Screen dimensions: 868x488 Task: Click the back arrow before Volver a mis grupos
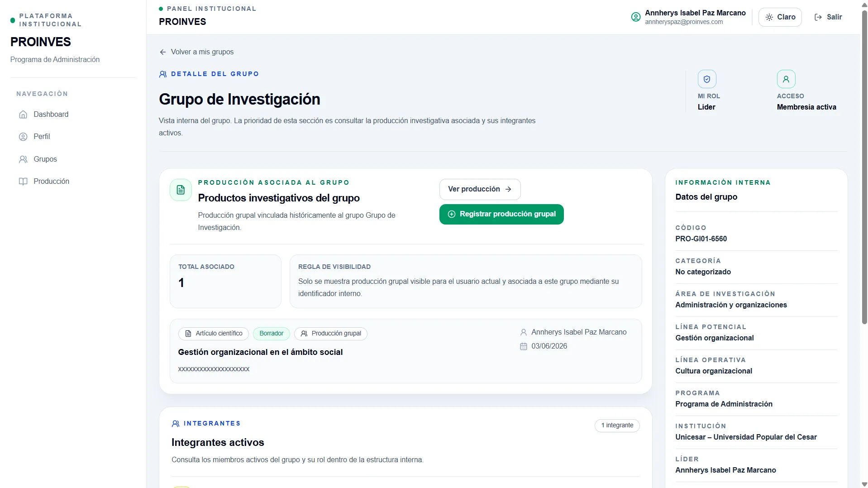point(163,52)
